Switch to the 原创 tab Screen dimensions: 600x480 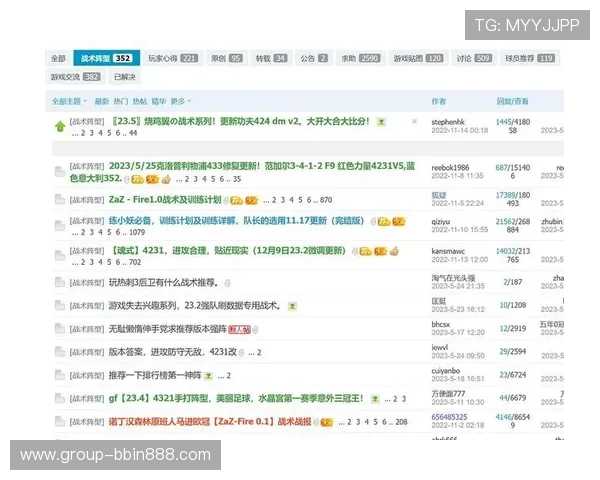click(227, 58)
